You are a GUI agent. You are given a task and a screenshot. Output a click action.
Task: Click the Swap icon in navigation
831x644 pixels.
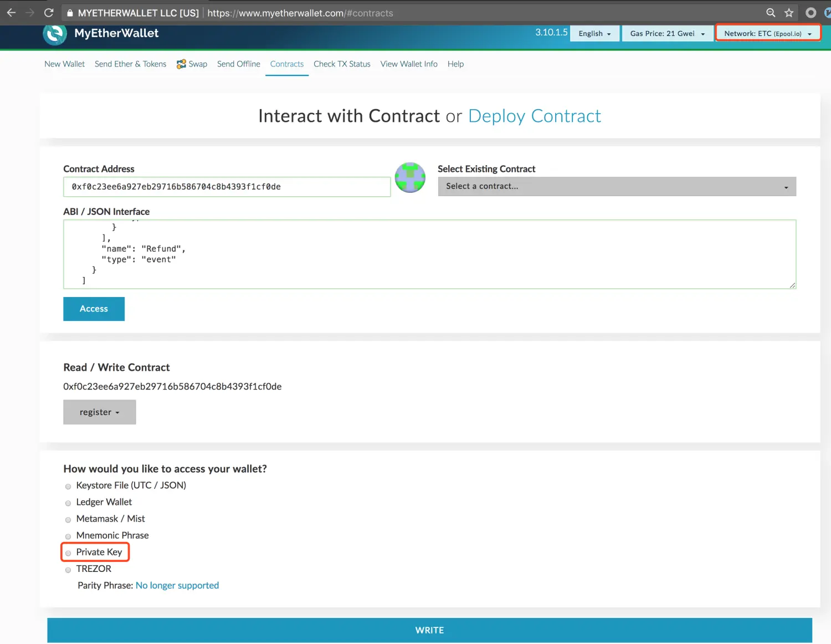[181, 64]
